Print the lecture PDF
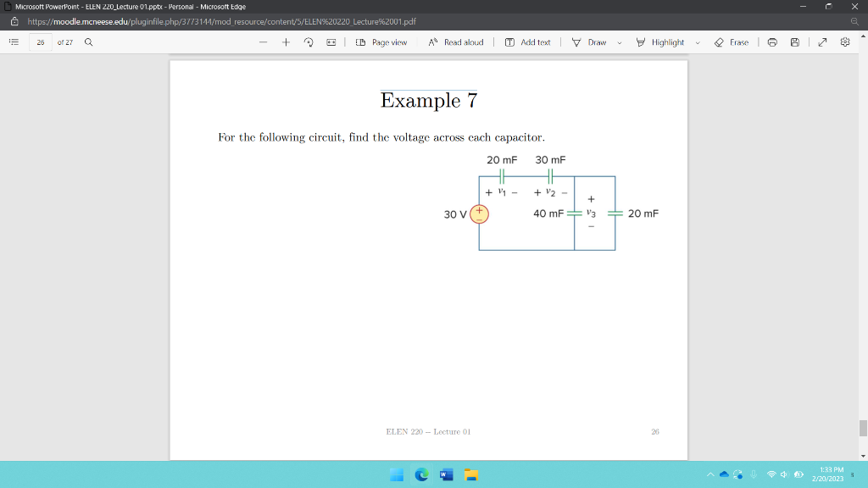 pyautogui.click(x=771, y=42)
